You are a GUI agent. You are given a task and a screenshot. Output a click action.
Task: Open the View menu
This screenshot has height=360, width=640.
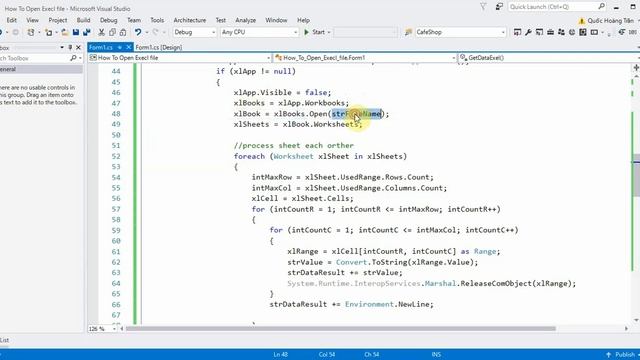coord(33,20)
